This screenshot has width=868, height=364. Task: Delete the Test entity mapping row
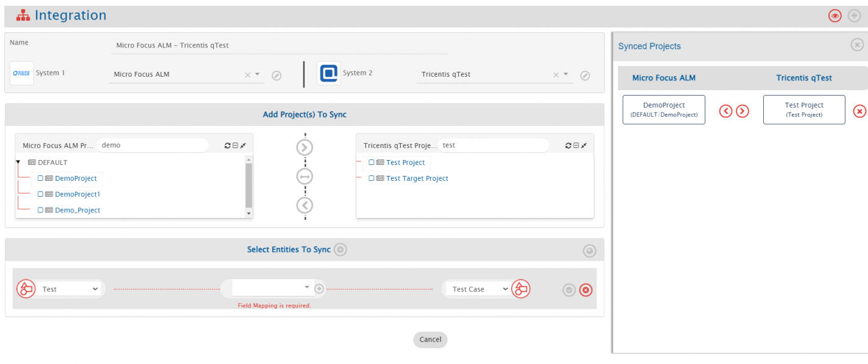pos(585,290)
